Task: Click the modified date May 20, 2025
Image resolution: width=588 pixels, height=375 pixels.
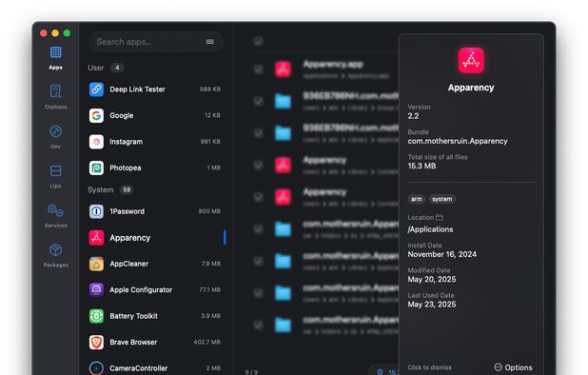Action: (x=432, y=280)
